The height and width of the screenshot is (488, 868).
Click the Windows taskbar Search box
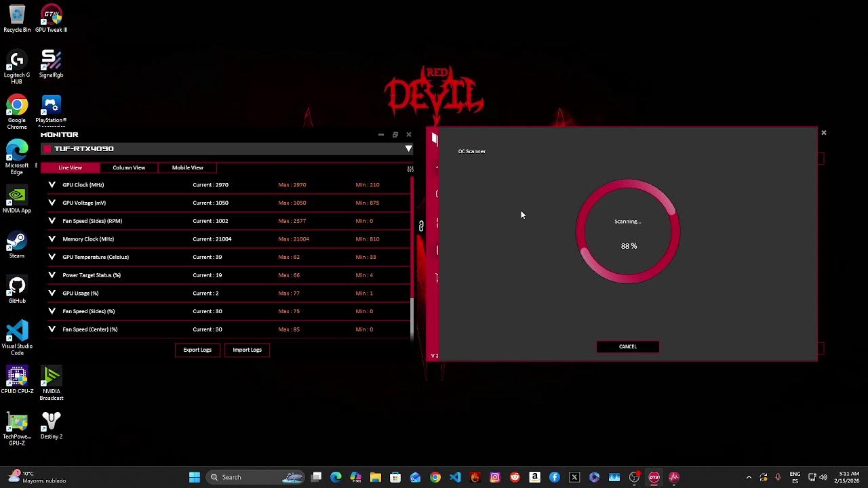255,477
